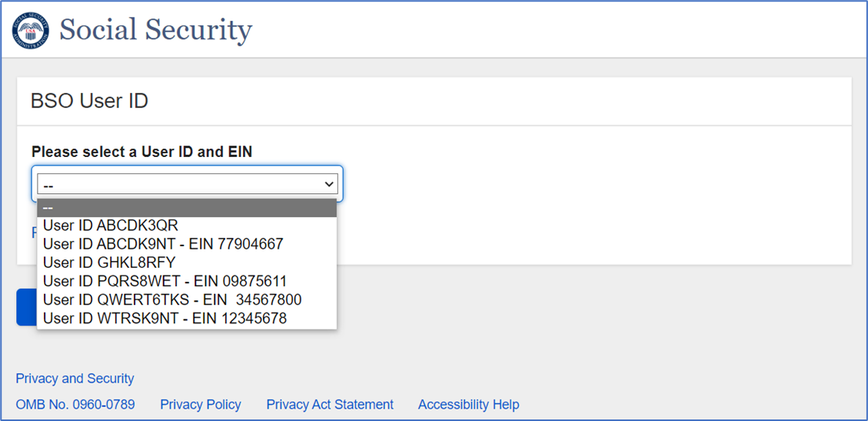Click the BSO User ID heading
Screen dimensions: 868x421
point(89,101)
